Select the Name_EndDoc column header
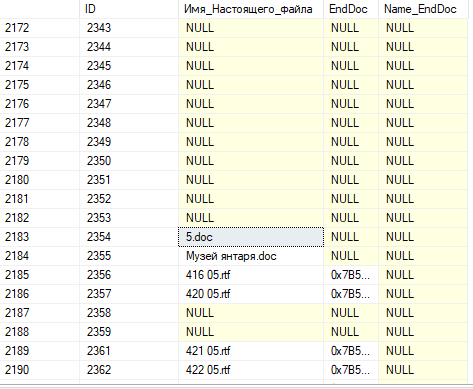Viewport: 473px width, 389px height. (423, 9)
